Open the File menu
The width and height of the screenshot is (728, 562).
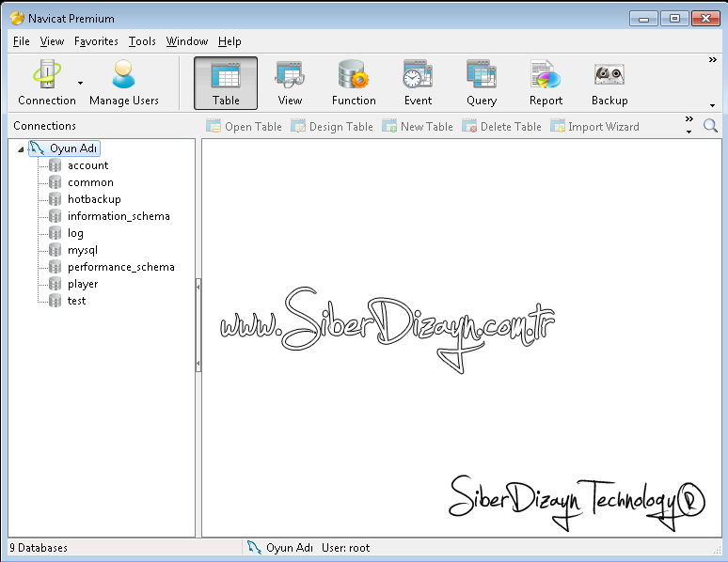(x=22, y=41)
